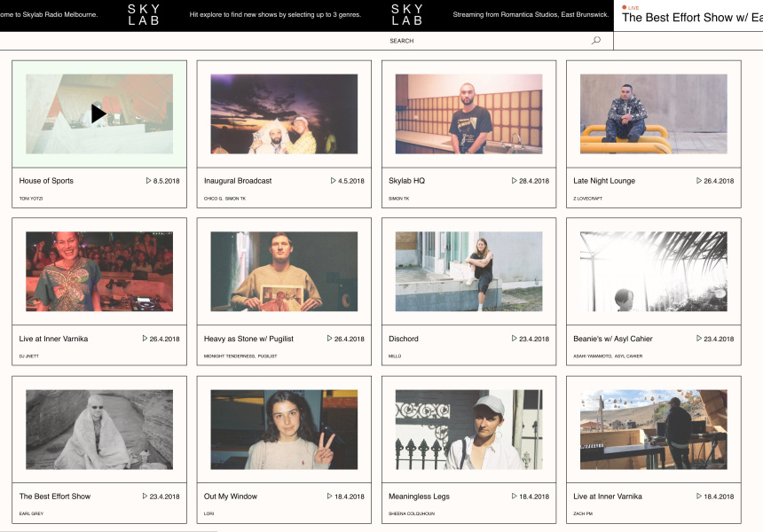Open Live at Inner Varnika DJ JNETT thumbnail
Image resolution: width=763 pixels, height=532 pixels.
(99, 271)
